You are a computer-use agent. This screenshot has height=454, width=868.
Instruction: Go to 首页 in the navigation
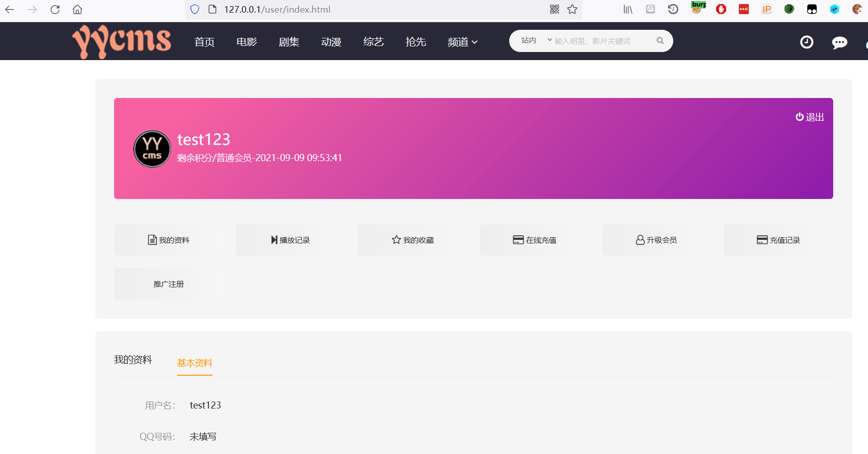click(x=204, y=42)
